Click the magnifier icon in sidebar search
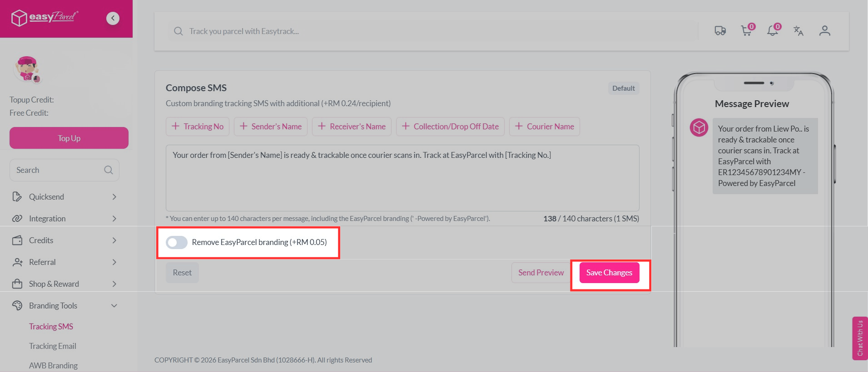The height and width of the screenshot is (372, 868). pyautogui.click(x=109, y=170)
